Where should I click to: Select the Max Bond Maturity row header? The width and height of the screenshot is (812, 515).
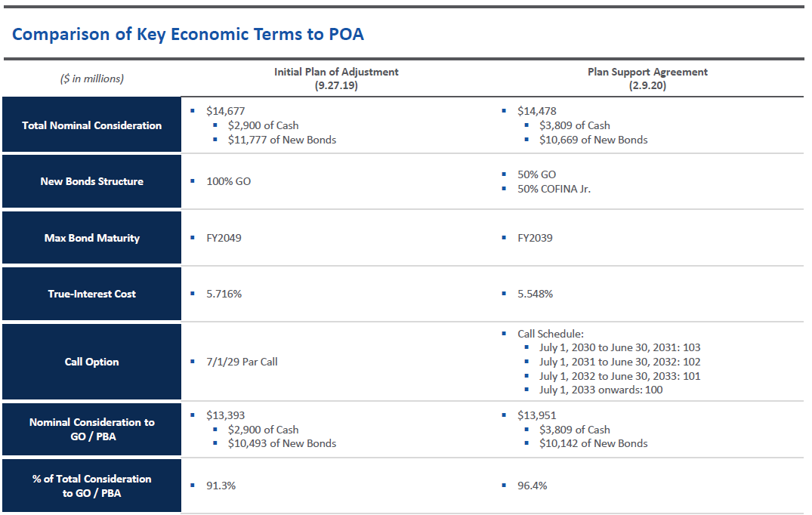[x=91, y=237]
